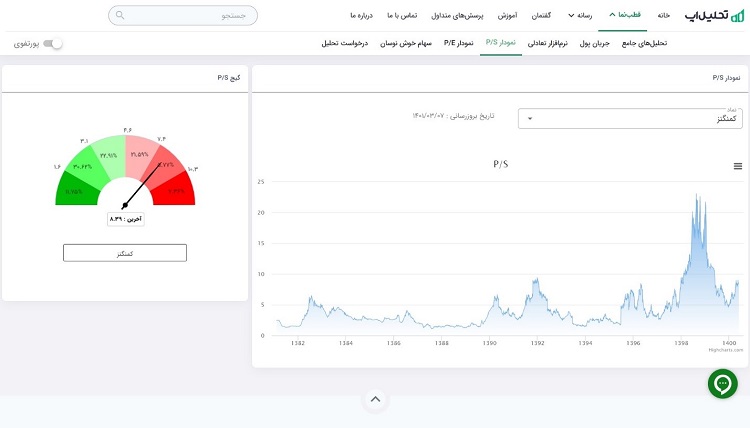750x428 pixels.
Task: Open تماس با ما page
Action: pyautogui.click(x=402, y=15)
